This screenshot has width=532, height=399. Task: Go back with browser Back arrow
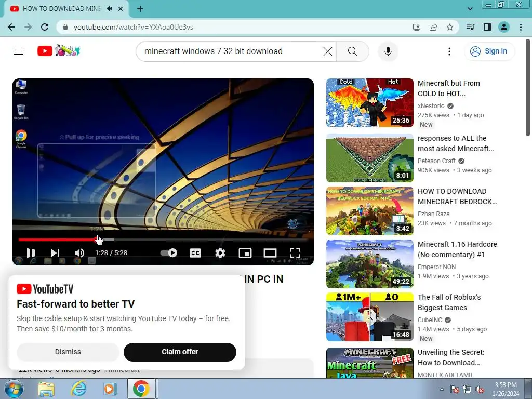click(x=11, y=27)
